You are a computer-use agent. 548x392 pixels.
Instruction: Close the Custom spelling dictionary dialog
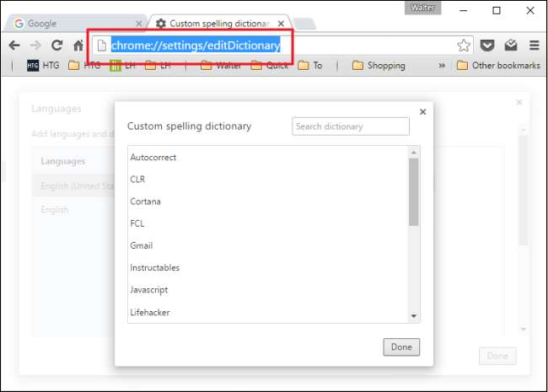[422, 111]
